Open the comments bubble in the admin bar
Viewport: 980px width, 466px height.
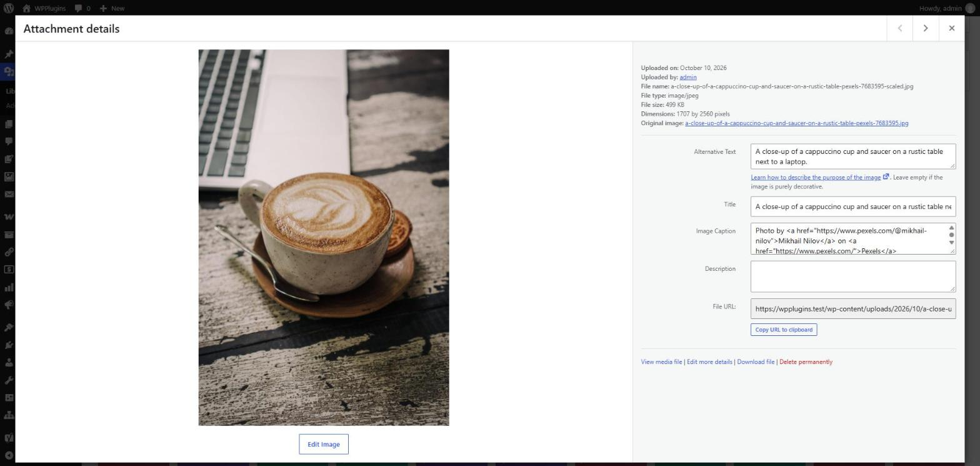(x=82, y=8)
